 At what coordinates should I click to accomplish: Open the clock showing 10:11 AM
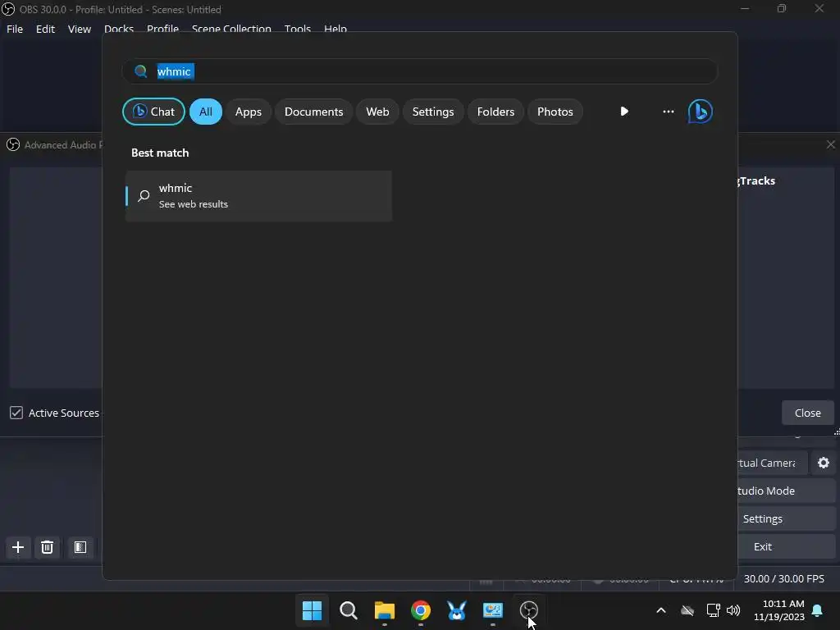click(x=779, y=610)
